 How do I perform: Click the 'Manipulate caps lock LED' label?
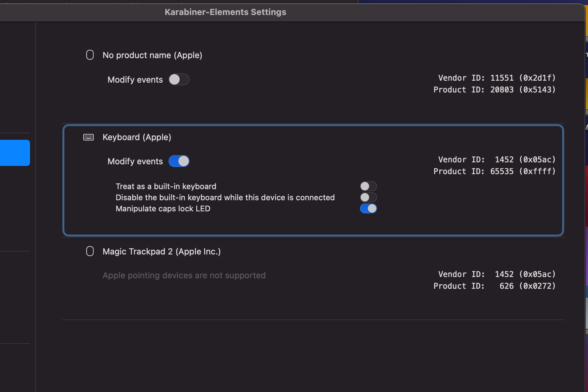[x=163, y=209]
